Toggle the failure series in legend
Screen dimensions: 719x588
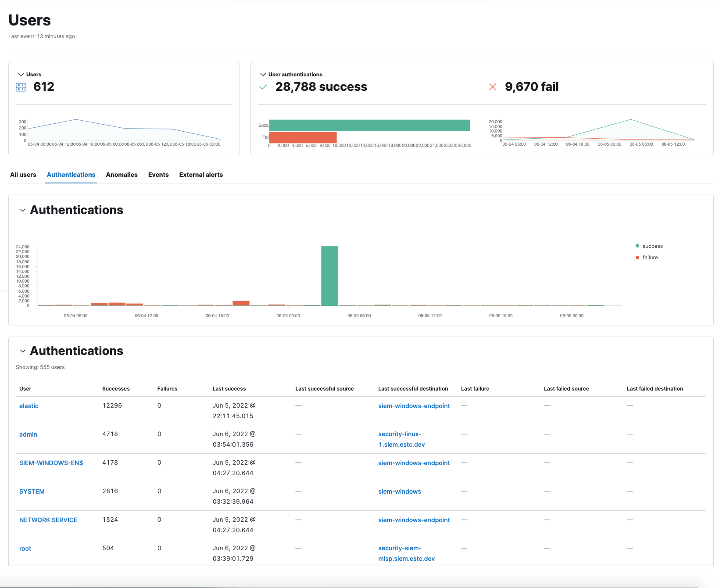click(x=650, y=258)
